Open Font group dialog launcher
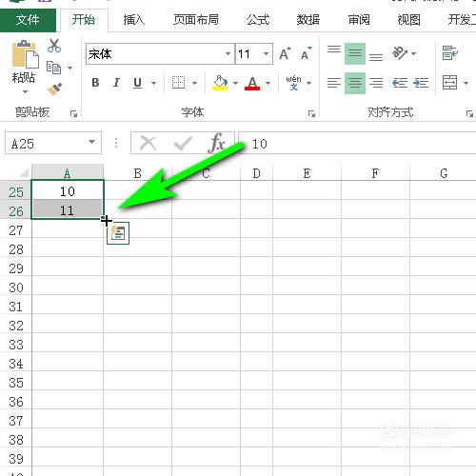 click(x=311, y=113)
